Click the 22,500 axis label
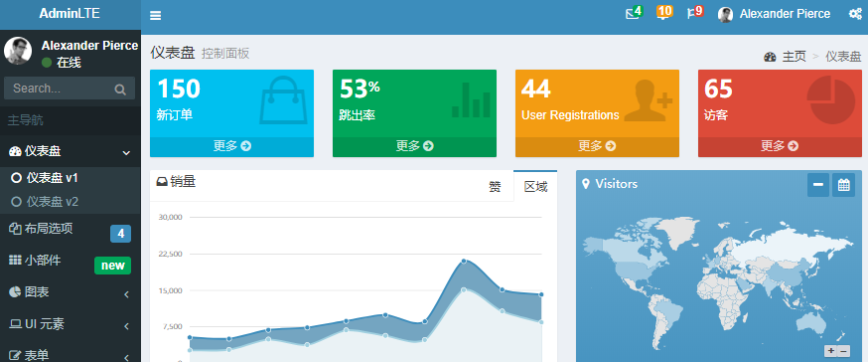 point(171,254)
